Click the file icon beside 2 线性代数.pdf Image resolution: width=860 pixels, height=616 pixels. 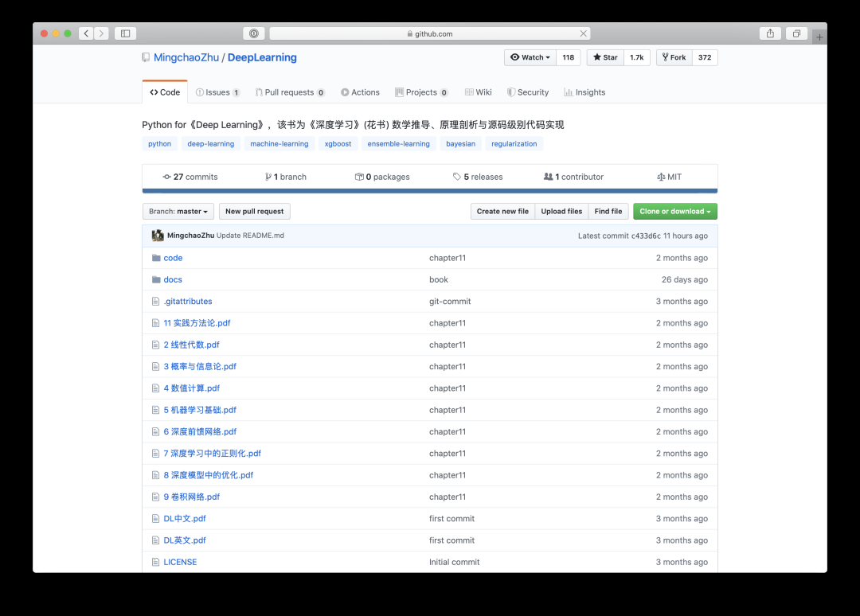(156, 345)
